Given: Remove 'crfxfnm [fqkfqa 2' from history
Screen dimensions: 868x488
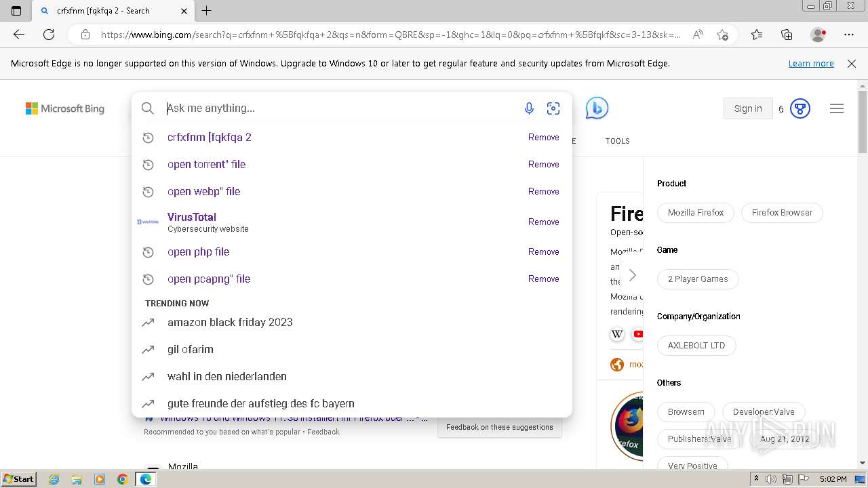Looking at the screenshot, I should click(x=544, y=137).
